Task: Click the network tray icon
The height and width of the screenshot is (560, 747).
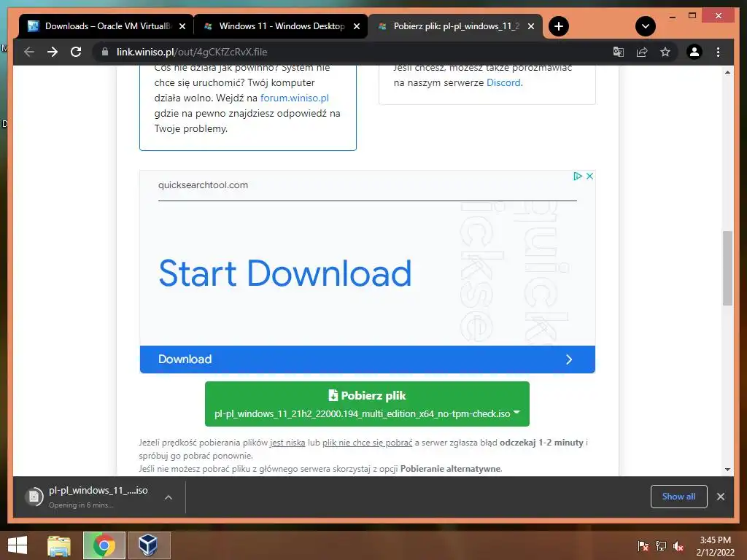Action: click(661, 545)
